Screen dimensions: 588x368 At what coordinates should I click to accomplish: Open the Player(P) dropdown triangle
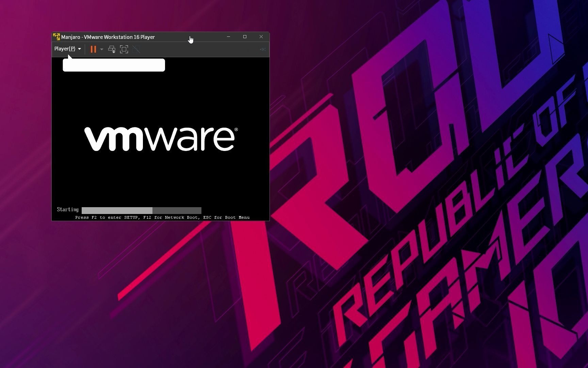click(80, 49)
